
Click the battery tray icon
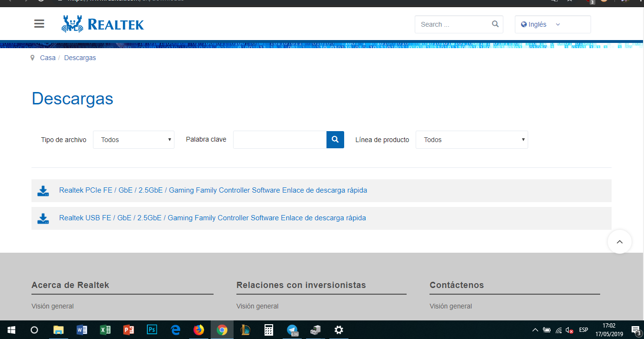(x=547, y=330)
